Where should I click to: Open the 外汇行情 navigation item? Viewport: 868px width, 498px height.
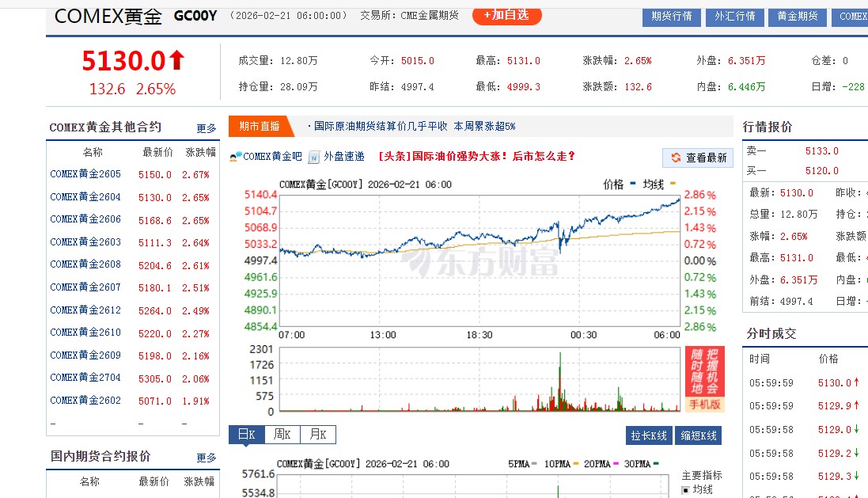coord(734,15)
